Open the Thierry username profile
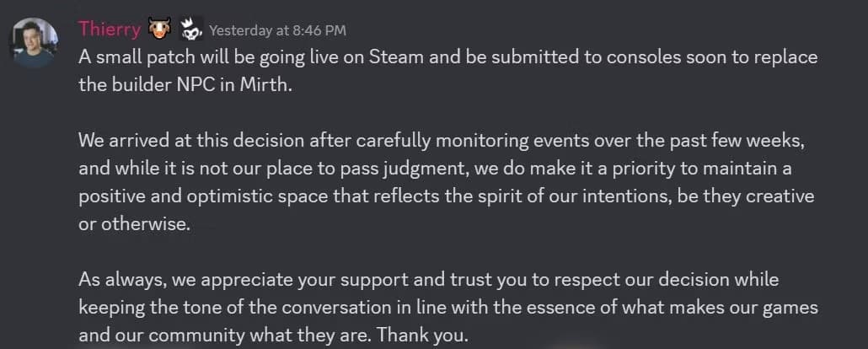Image resolution: width=868 pixels, height=349 pixels. point(109,29)
